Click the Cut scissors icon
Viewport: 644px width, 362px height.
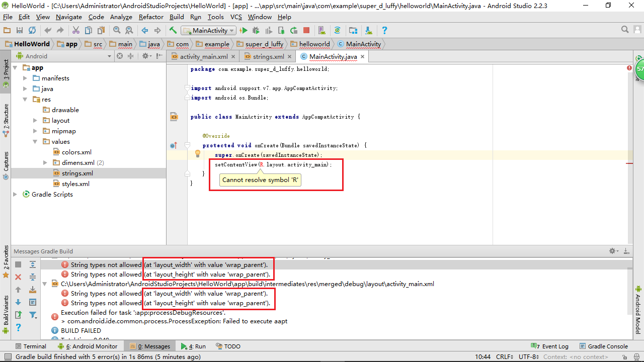tap(76, 31)
